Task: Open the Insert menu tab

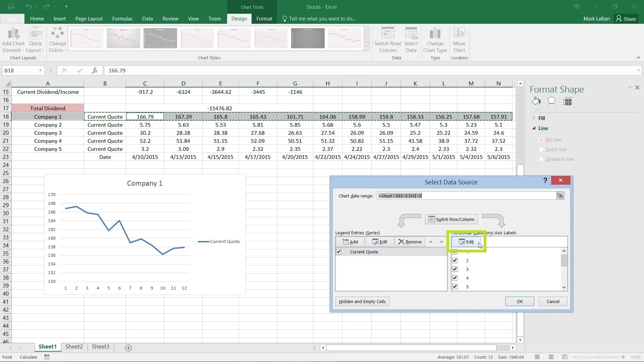Action: [60, 18]
